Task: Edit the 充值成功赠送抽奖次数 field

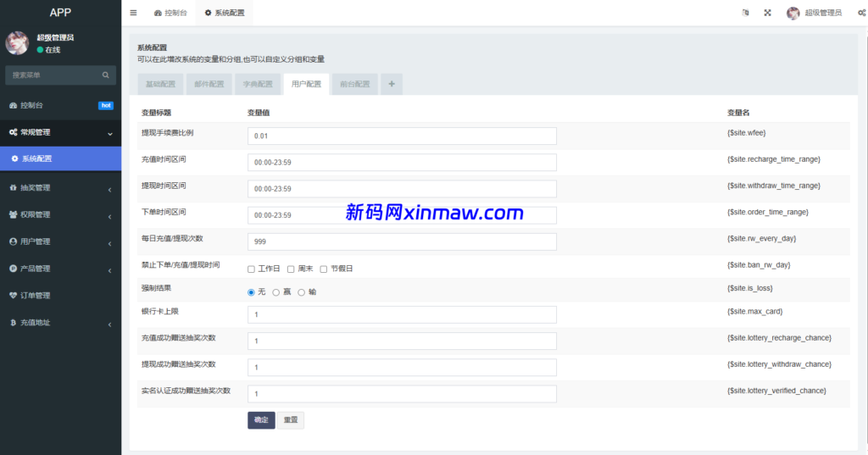Action: [402, 341]
